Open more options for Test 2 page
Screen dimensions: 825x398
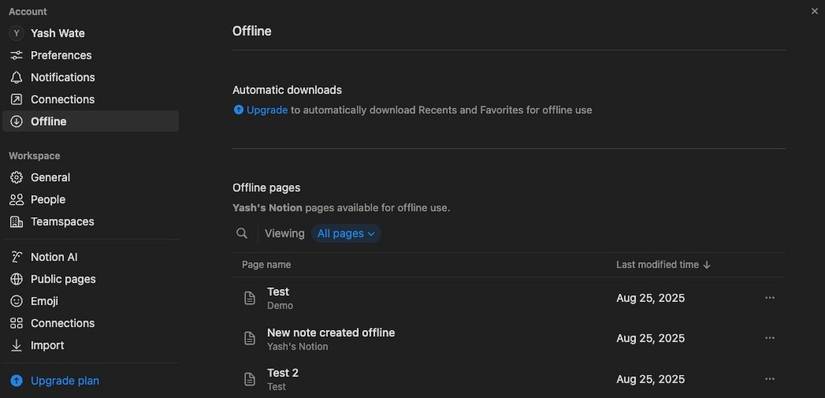coord(770,379)
